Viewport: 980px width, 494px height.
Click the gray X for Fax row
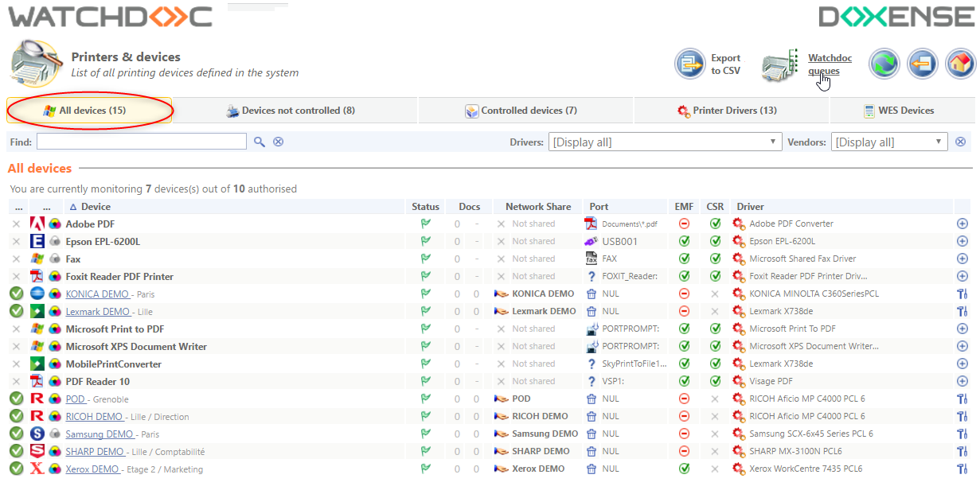pyautogui.click(x=16, y=259)
